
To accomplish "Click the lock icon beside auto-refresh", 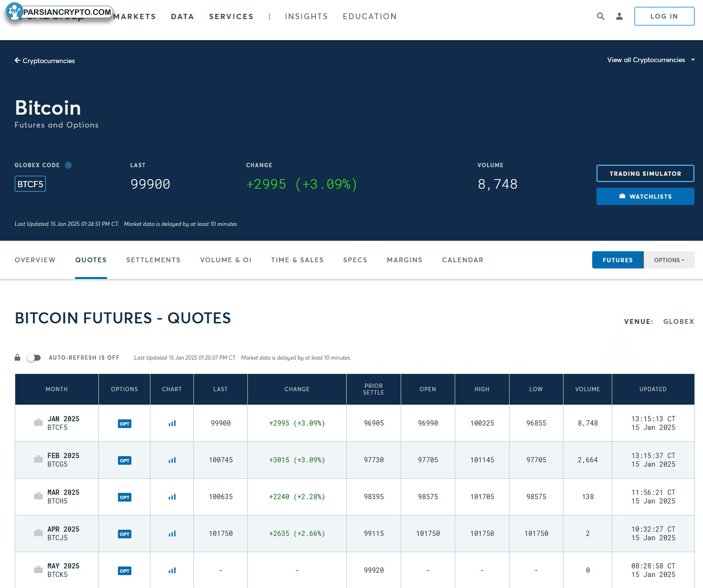I will [x=18, y=357].
